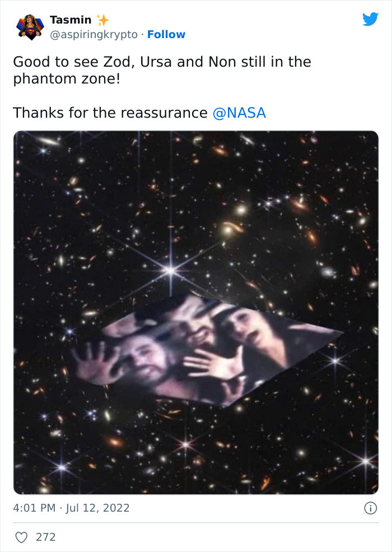Select the heart outline below the image
Screen dimensions: 392x552
21,536
